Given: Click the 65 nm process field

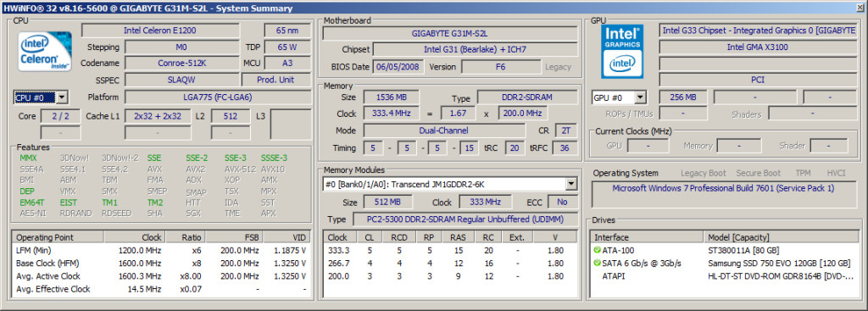Looking at the screenshot, I should click(287, 31).
